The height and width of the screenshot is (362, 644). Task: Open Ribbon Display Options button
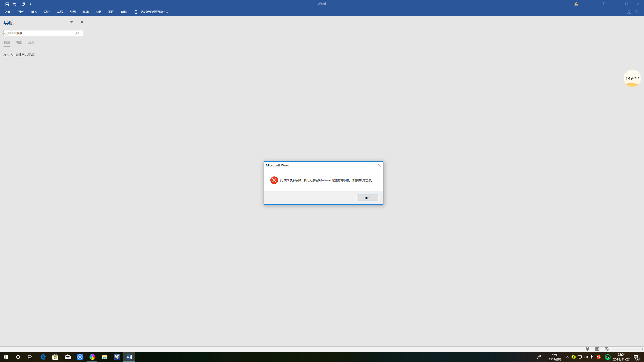pos(603,4)
